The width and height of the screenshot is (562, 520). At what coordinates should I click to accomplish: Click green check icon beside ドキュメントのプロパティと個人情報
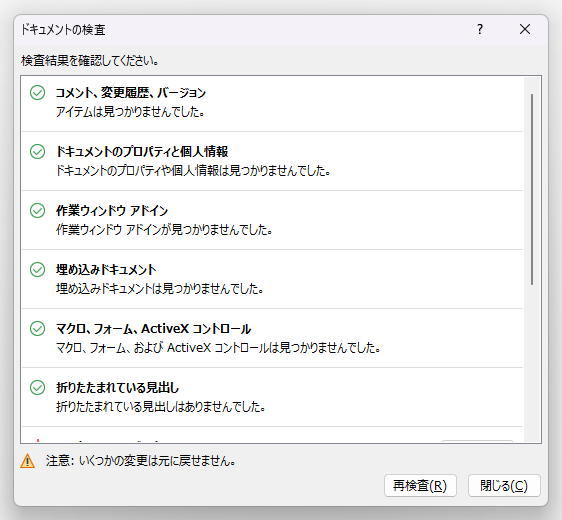point(37,152)
